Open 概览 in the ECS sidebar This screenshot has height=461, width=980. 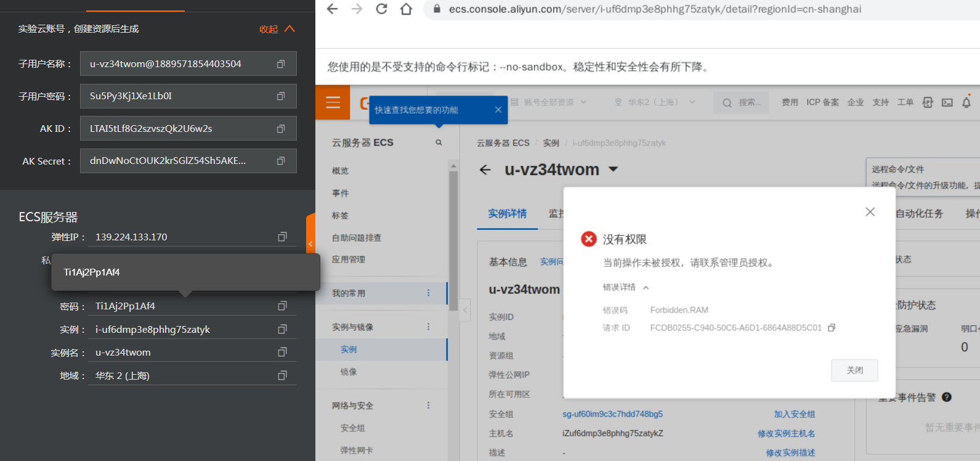pos(340,171)
